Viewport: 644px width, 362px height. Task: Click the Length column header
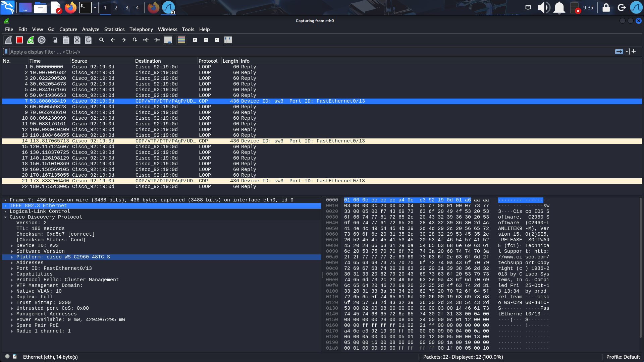tap(230, 61)
